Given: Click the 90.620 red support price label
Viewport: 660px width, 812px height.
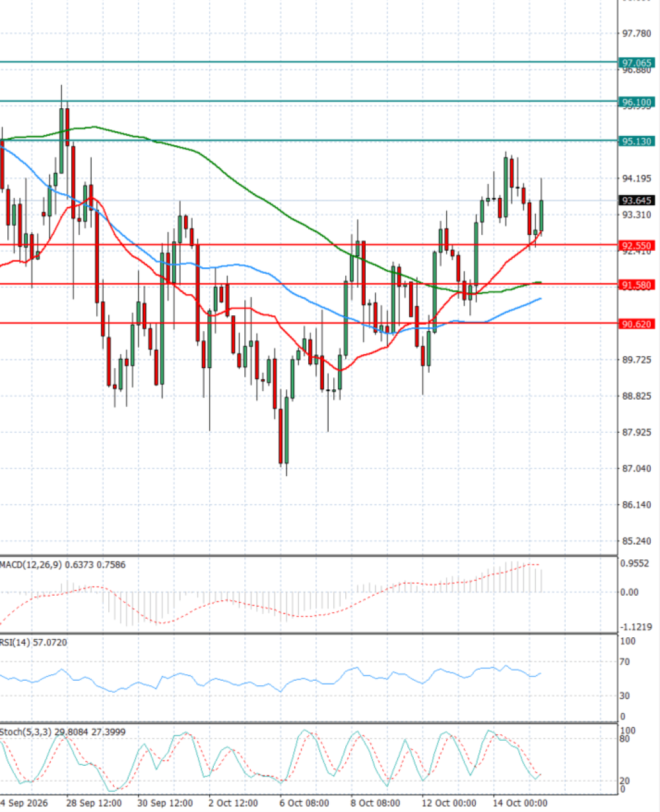Looking at the screenshot, I should click(637, 324).
